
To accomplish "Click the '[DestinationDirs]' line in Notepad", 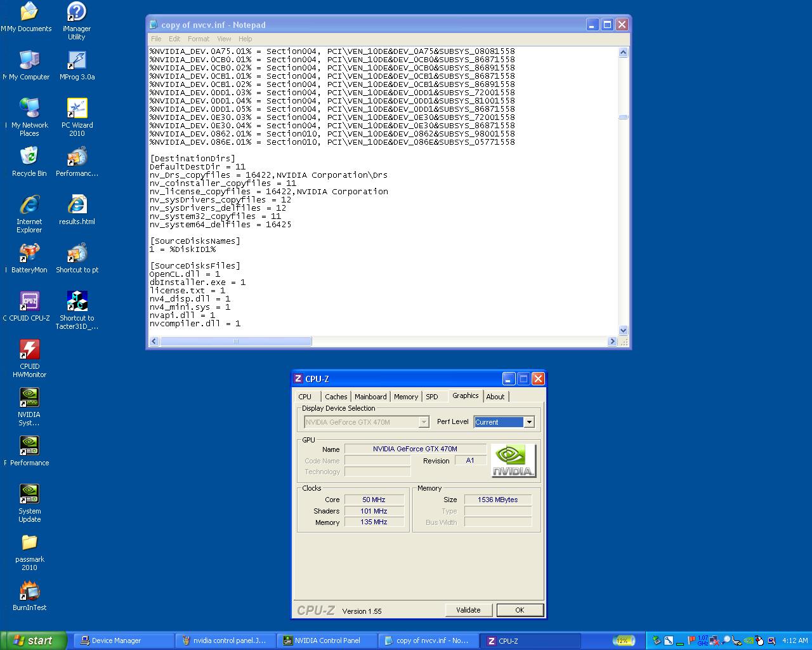I will [x=192, y=159].
